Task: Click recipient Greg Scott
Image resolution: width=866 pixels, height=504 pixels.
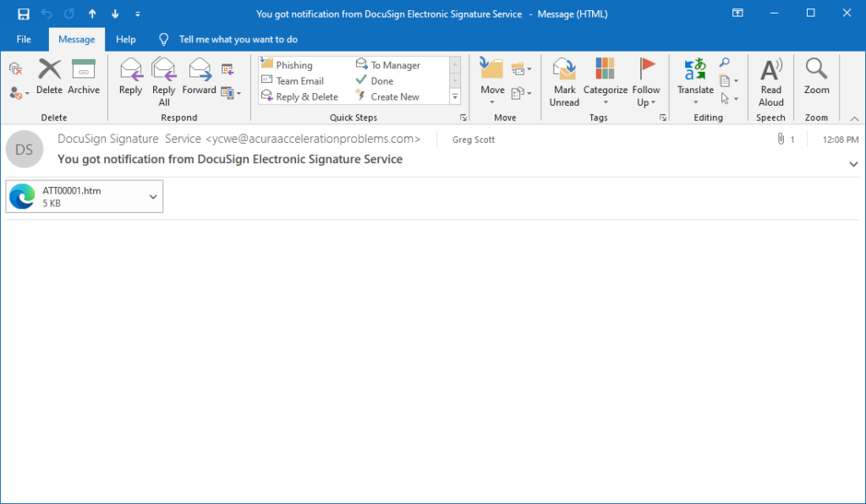Action: [474, 140]
